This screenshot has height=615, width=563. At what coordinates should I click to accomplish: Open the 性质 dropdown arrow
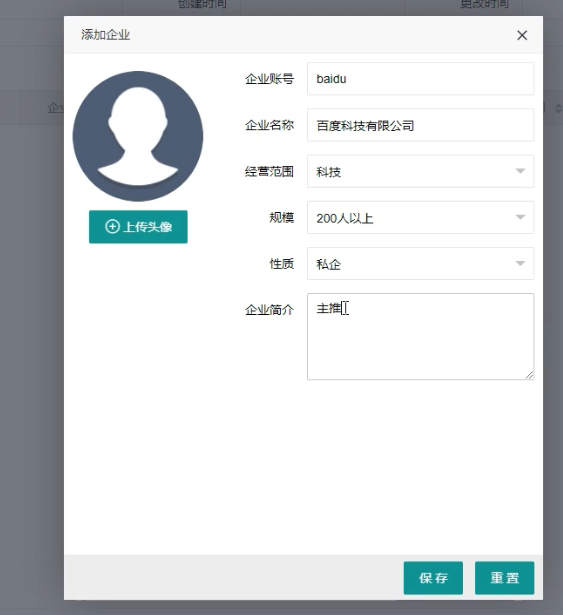pyautogui.click(x=520, y=264)
